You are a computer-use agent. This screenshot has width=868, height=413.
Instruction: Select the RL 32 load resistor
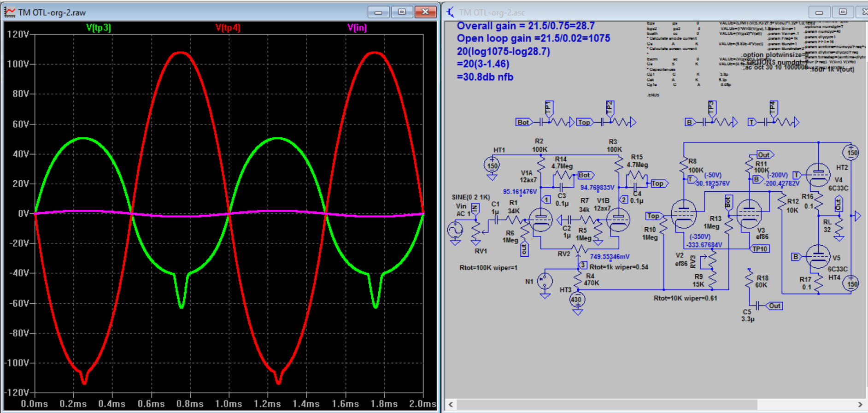pos(839,227)
